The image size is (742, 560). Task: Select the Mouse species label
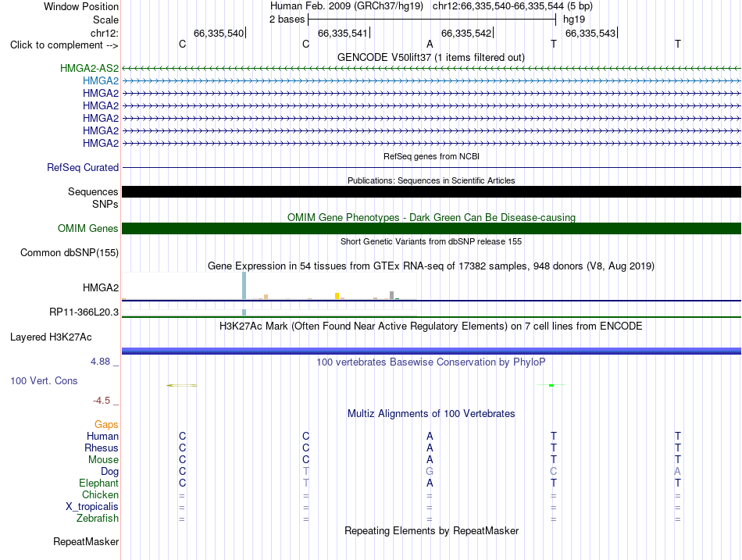coord(104,460)
